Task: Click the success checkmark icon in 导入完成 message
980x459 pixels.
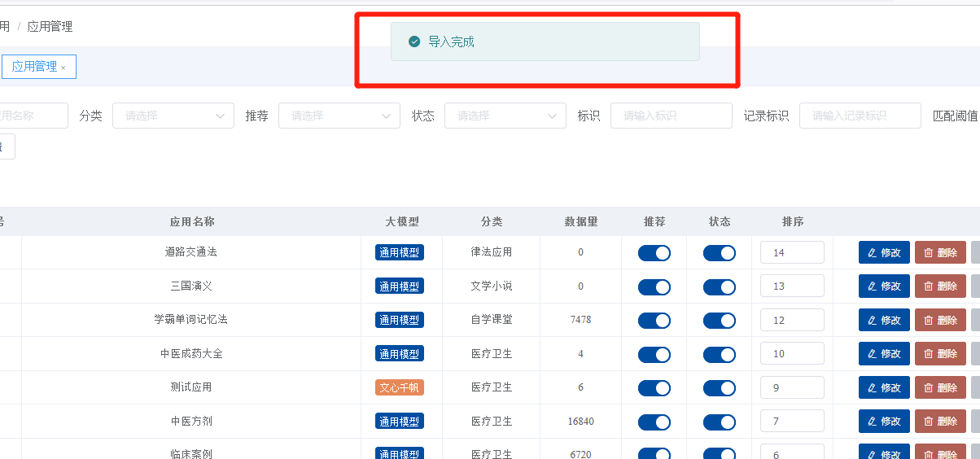Action: click(414, 42)
